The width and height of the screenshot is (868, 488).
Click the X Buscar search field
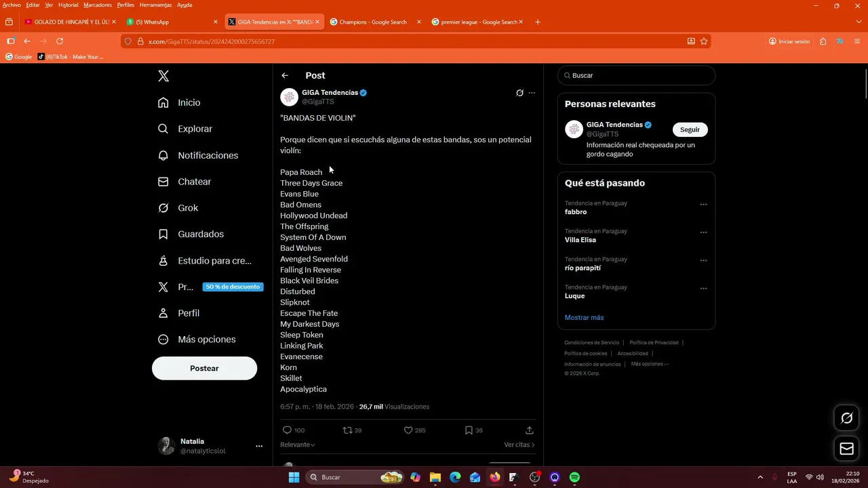click(636, 75)
